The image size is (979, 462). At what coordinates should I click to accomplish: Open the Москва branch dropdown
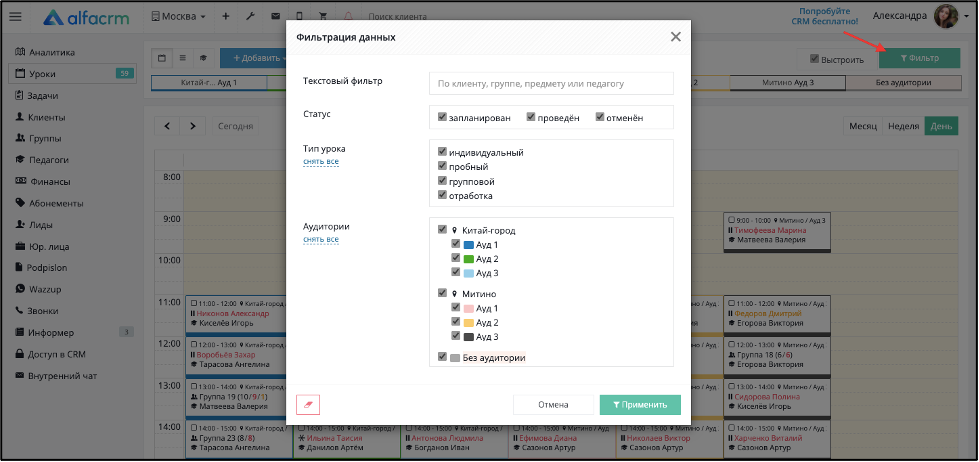(x=179, y=17)
